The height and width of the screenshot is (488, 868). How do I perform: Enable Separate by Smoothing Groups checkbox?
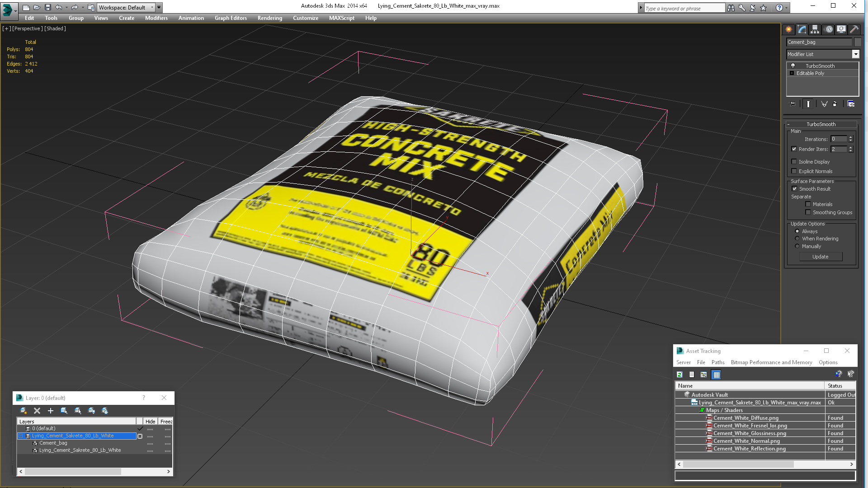coord(808,212)
